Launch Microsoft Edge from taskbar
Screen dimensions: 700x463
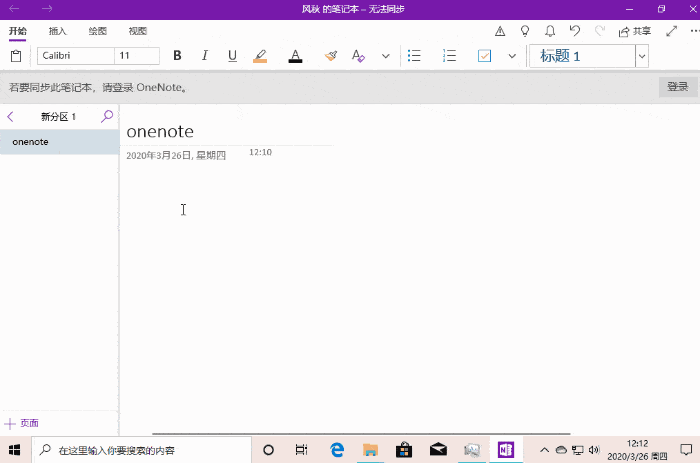pos(337,450)
